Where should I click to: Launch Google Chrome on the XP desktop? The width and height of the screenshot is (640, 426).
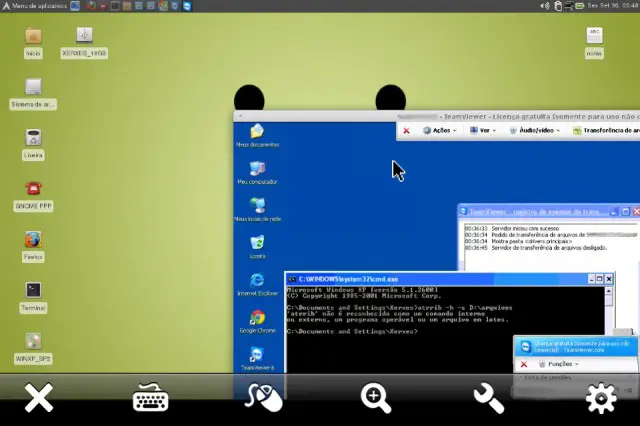257,321
